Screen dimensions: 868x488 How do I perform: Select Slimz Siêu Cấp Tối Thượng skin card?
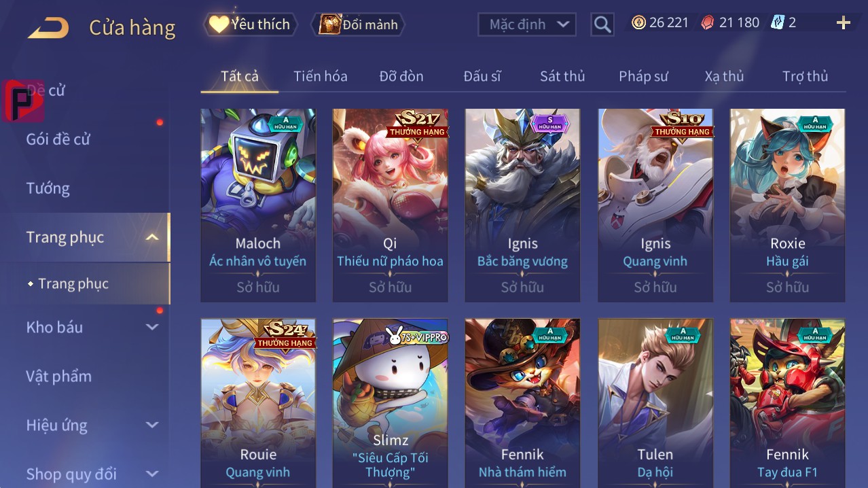pyautogui.click(x=390, y=403)
